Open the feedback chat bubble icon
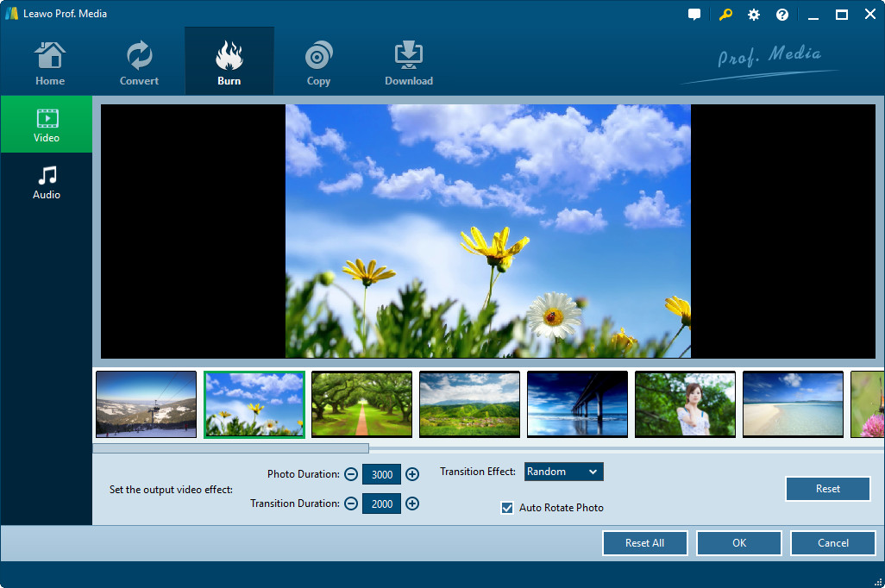 click(x=694, y=14)
